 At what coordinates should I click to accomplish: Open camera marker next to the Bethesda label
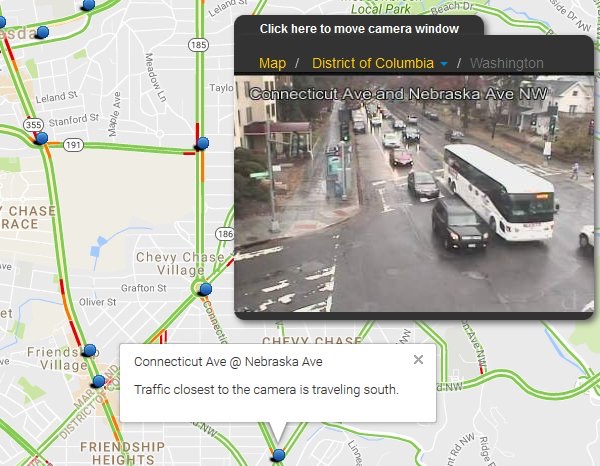(43, 32)
